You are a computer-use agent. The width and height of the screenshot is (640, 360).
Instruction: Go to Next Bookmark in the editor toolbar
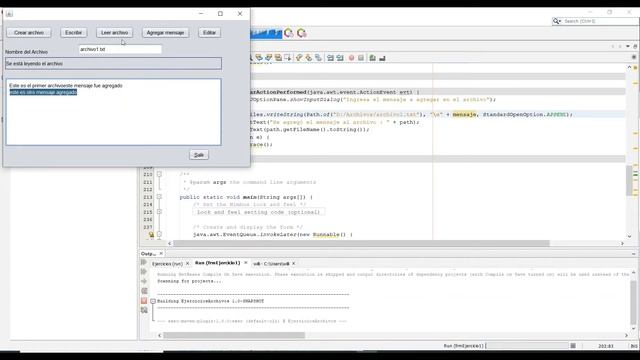(x=309, y=58)
